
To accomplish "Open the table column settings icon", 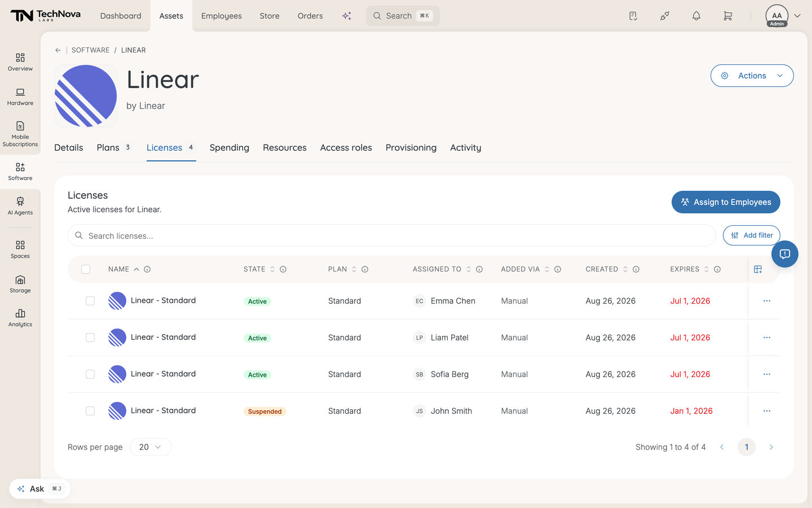I will [758, 269].
